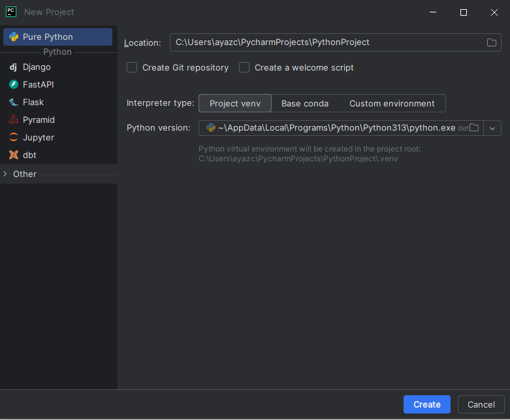Click the FastAPI lightning icon
This screenshot has height=420, width=510.
click(13, 84)
